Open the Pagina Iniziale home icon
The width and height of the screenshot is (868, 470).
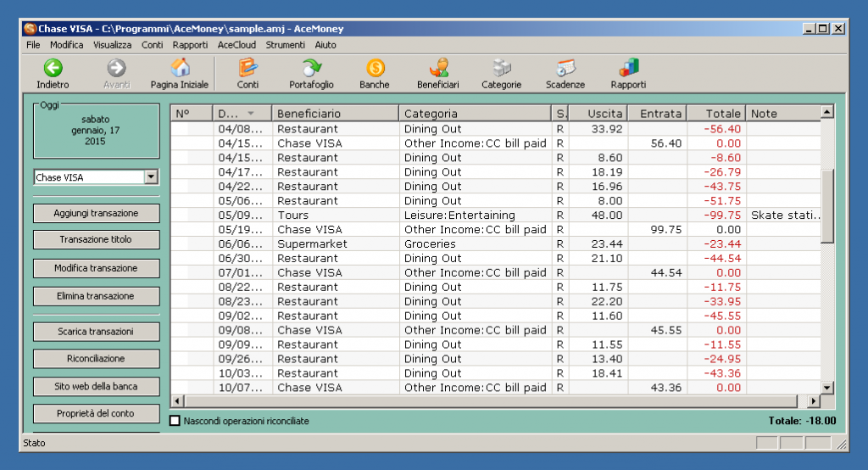(180, 68)
